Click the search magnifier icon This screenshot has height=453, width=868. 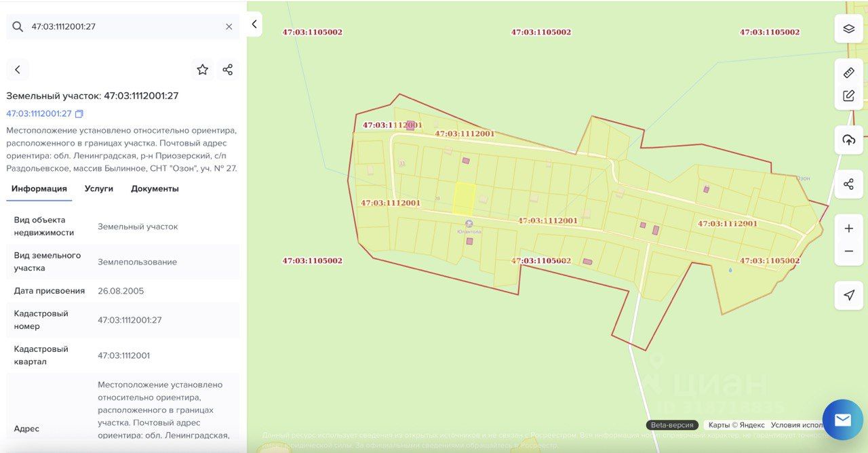pyautogui.click(x=18, y=26)
